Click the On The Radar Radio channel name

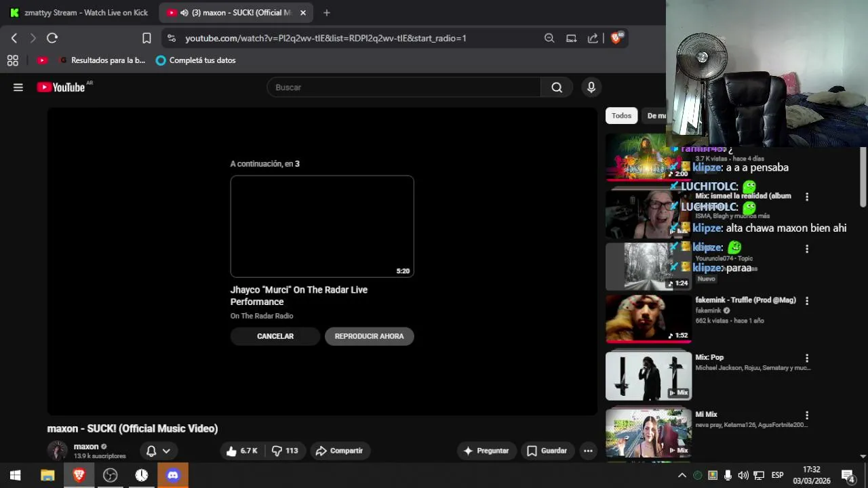(262, 316)
